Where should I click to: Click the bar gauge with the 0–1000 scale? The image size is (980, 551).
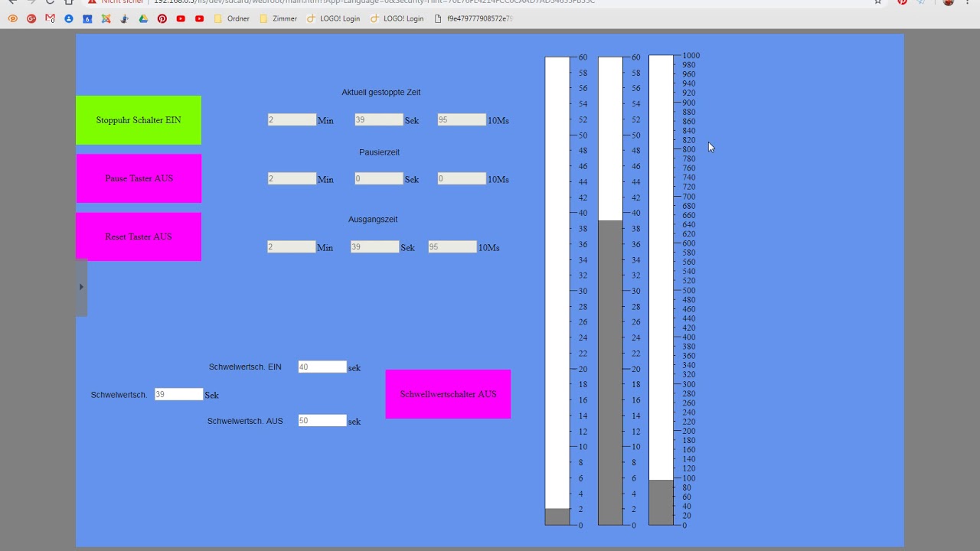pyautogui.click(x=661, y=290)
